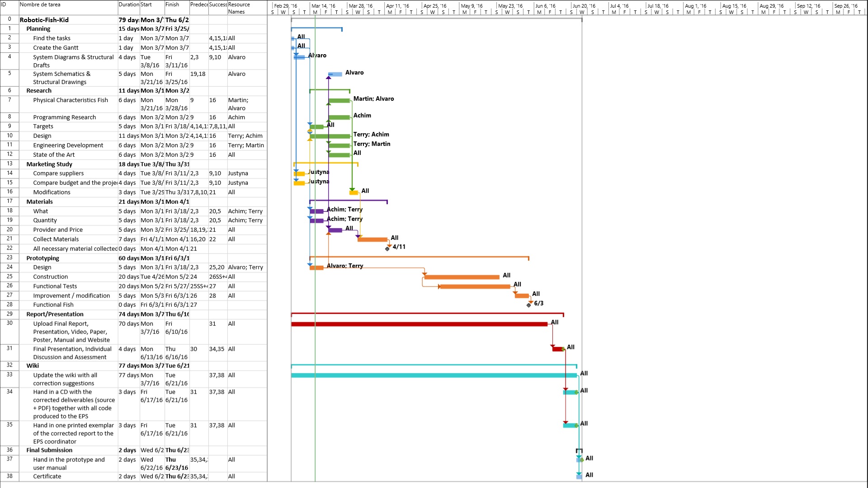The width and height of the screenshot is (868, 488).
Task: Select the red Upload Final Report Gantt bar
Action: tap(419, 324)
